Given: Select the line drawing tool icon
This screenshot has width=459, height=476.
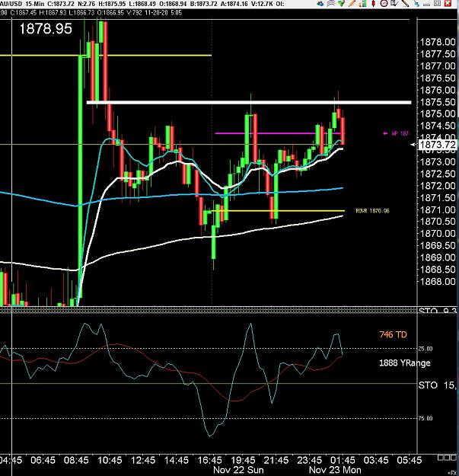Looking at the screenshot, I should coord(405,4).
